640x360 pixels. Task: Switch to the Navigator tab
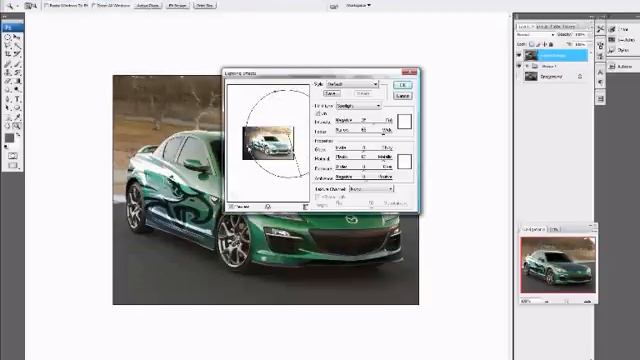point(533,229)
